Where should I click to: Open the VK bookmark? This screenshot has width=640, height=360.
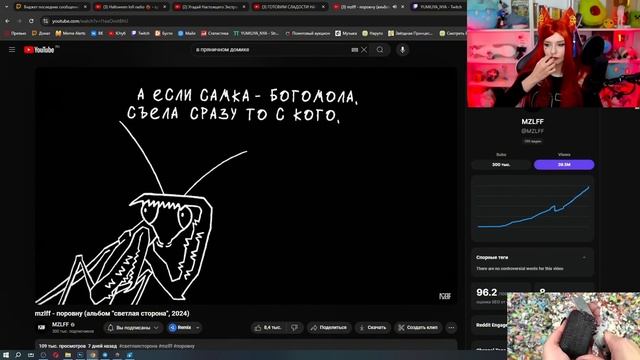coord(97,33)
